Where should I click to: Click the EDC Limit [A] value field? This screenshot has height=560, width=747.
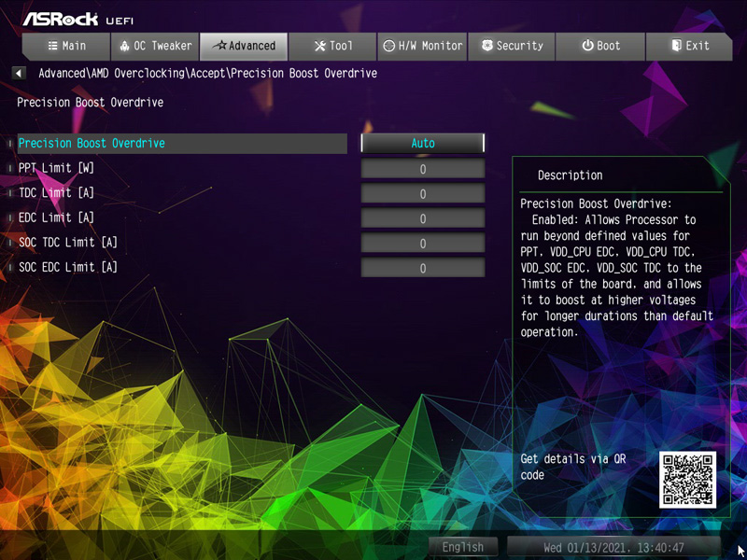423,218
